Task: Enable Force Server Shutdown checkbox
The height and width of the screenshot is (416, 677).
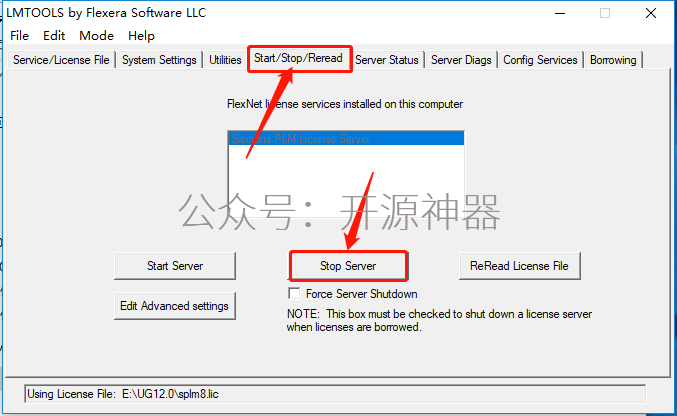Action: pyautogui.click(x=294, y=294)
